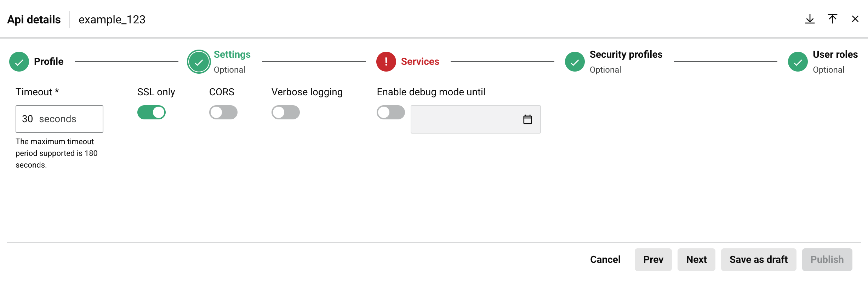
Task: Click the Prev button
Action: pos(653,259)
